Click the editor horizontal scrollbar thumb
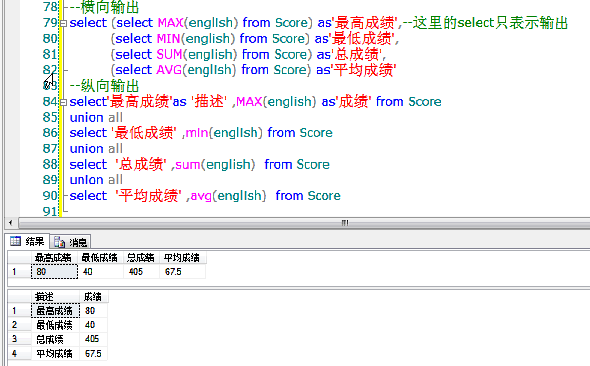Viewport: 590px width, 366px height. click(x=344, y=223)
